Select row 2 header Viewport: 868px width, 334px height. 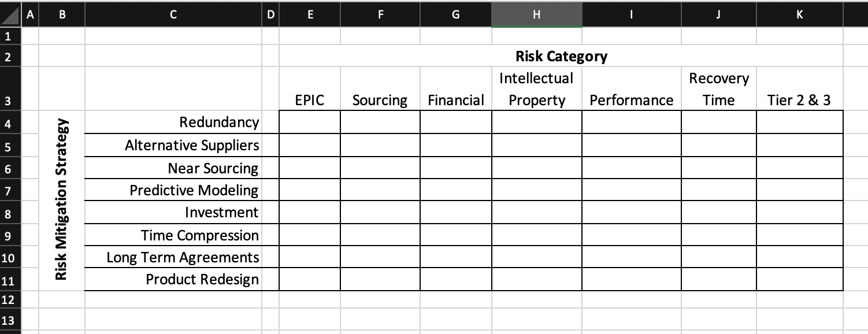pyautogui.click(x=8, y=57)
